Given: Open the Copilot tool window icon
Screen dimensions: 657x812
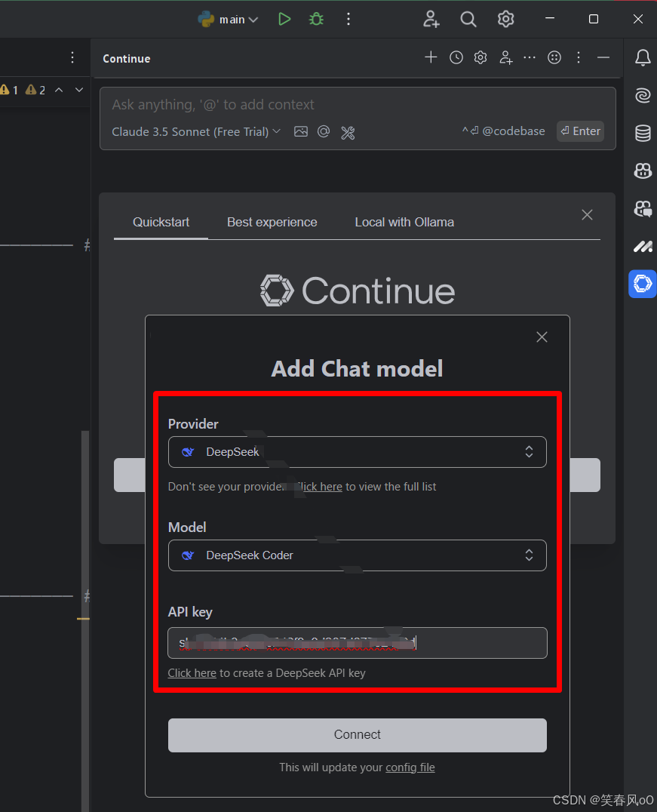Looking at the screenshot, I should (x=643, y=171).
